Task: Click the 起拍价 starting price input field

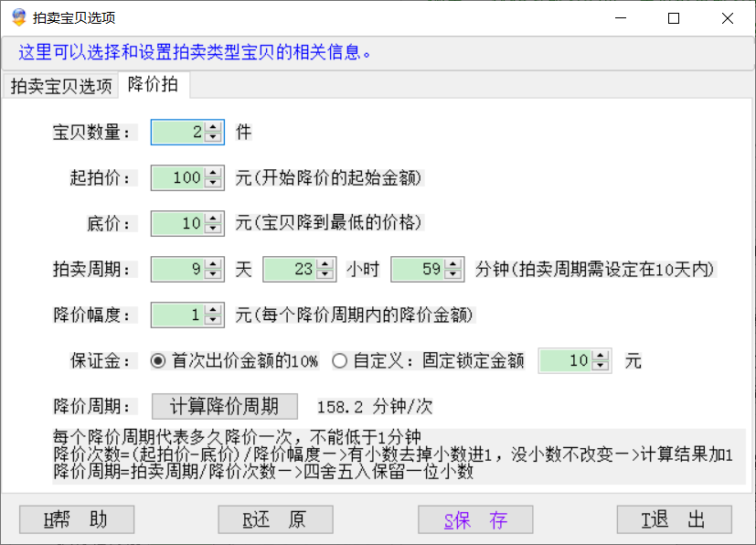Action: 178,178
